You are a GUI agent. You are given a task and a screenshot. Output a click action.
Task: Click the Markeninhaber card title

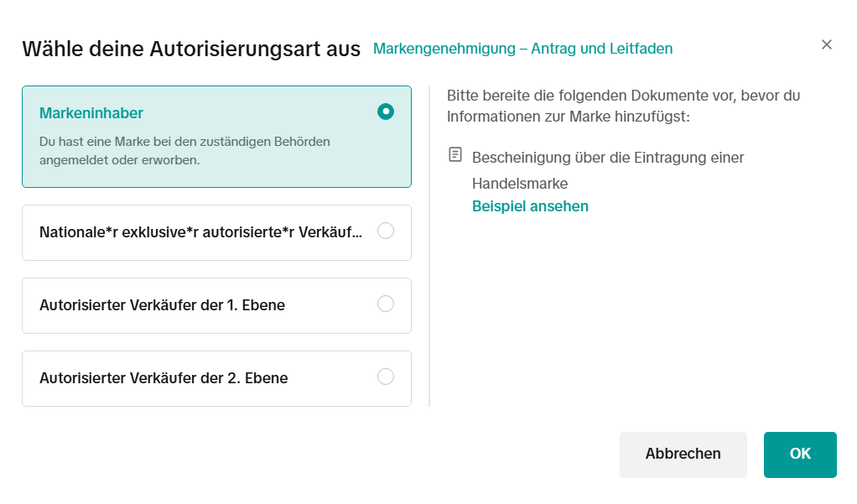(x=91, y=113)
